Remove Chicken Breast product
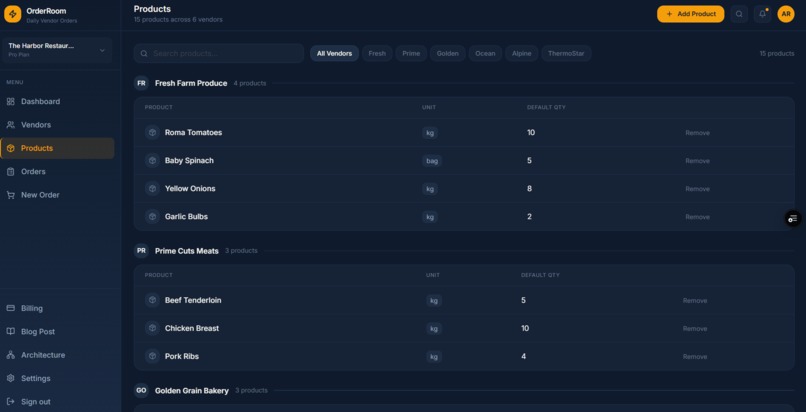This screenshot has width=806, height=412. click(694, 328)
